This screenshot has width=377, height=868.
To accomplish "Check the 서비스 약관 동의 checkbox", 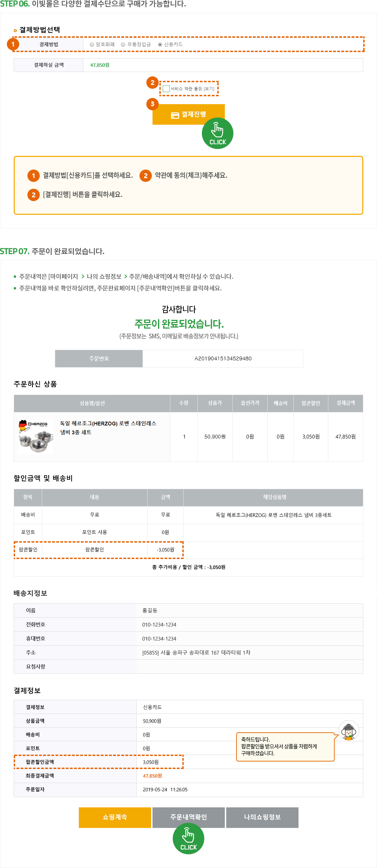I will pyautogui.click(x=166, y=89).
